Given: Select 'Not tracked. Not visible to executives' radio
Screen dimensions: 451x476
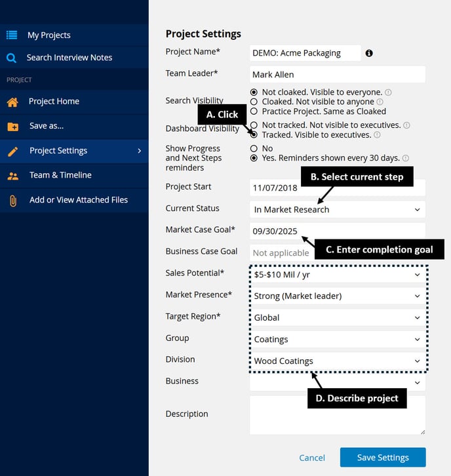Looking at the screenshot, I should 254,125.
